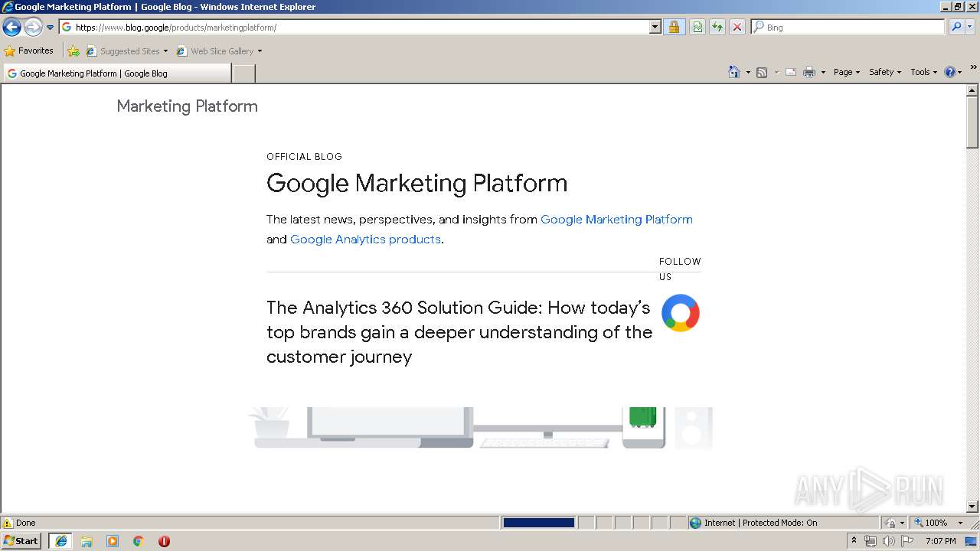Image resolution: width=980 pixels, height=551 pixels.
Task: Open the Safety menu
Action: (885, 72)
